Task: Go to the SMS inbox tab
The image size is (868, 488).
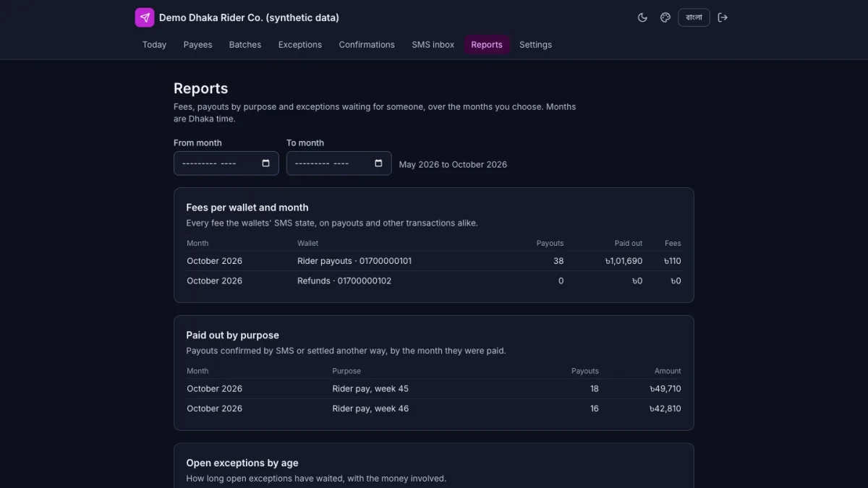Action: point(433,45)
